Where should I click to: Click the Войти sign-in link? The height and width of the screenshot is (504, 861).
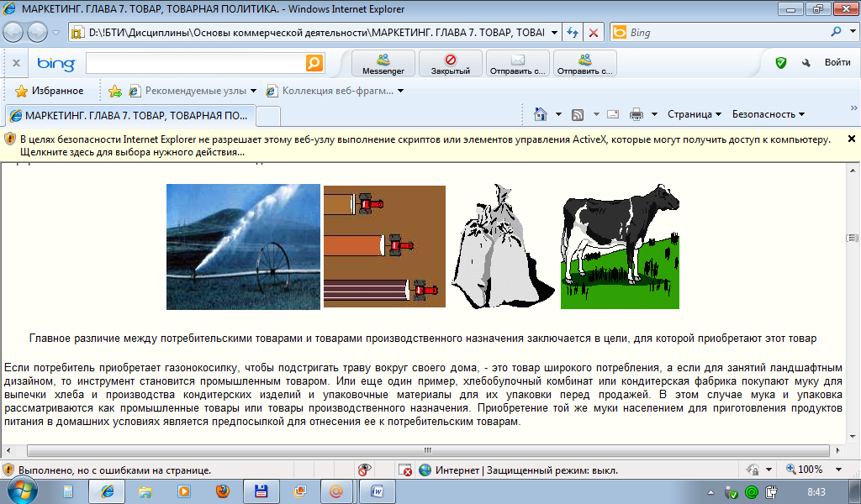[x=837, y=62]
